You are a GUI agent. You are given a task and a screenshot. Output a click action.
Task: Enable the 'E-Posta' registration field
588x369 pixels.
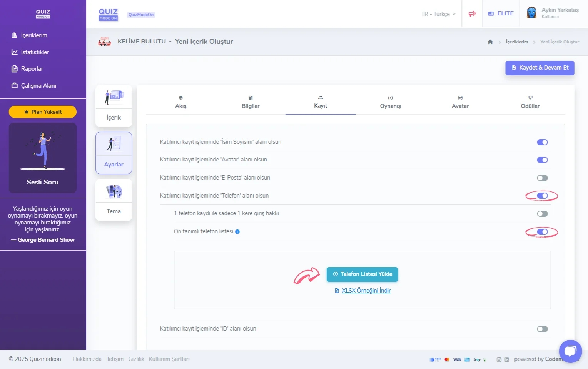pyautogui.click(x=542, y=178)
